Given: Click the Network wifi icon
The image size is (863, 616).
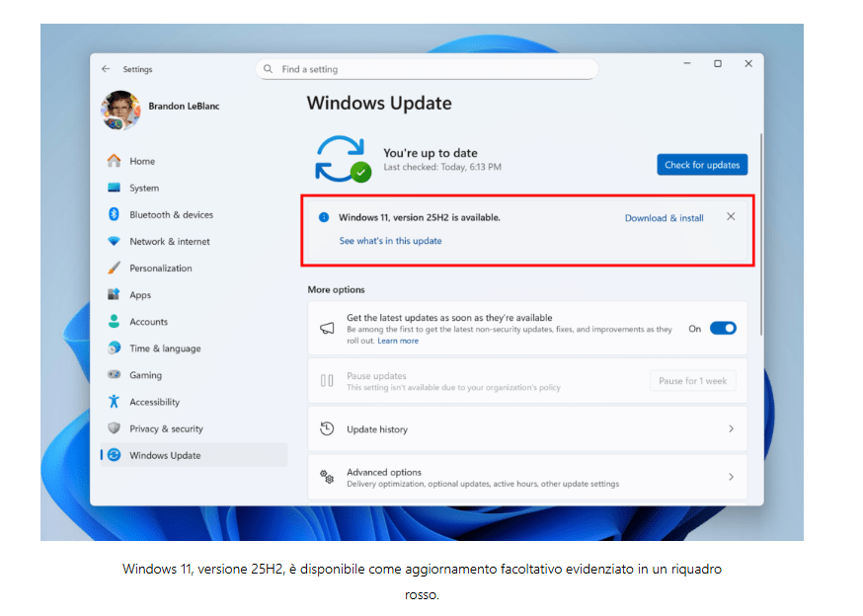Looking at the screenshot, I should click(114, 241).
